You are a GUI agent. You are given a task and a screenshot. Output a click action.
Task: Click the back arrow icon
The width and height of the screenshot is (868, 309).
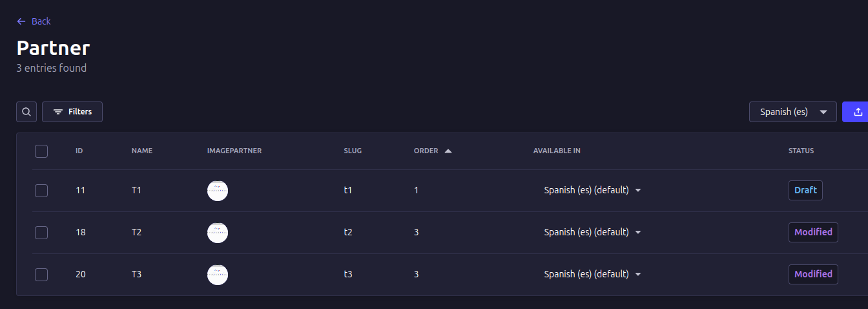click(21, 21)
